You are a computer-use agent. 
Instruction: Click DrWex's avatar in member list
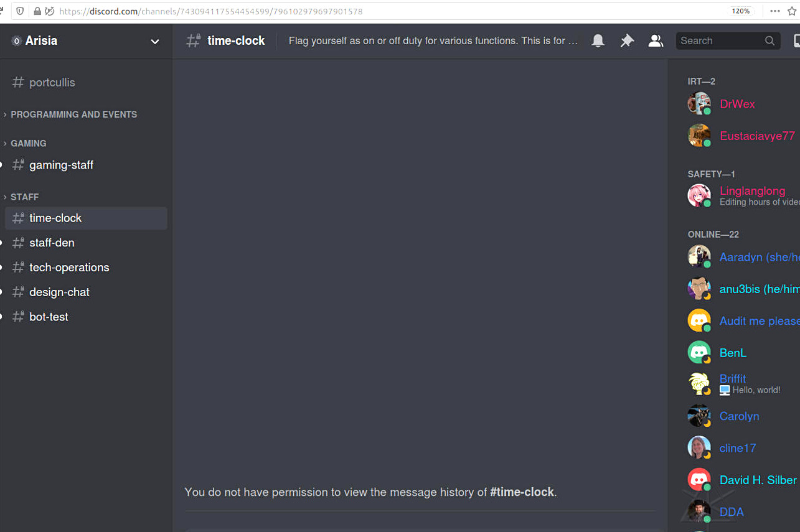pos(699,104)
